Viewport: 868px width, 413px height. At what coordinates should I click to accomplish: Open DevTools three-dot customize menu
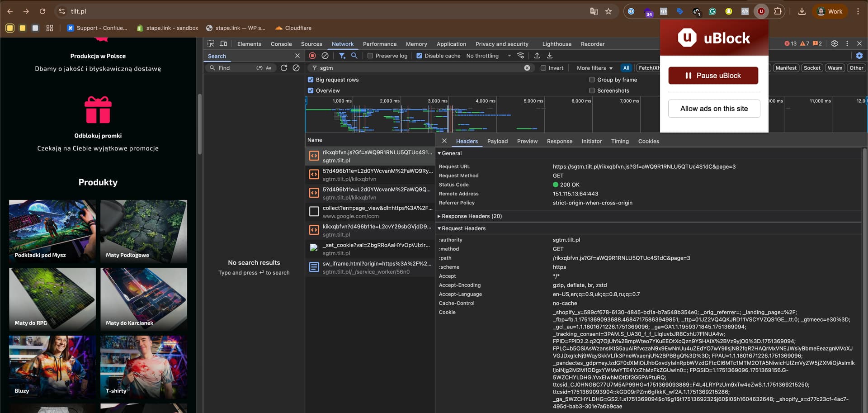tap(847, 43)
